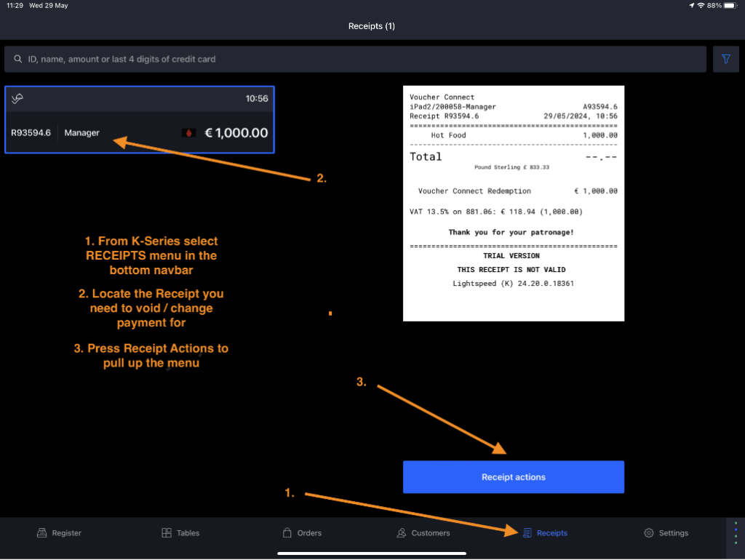Open the receipt preview thumbnail
This screenshot has width=745, height=560.
click(513, 204)
